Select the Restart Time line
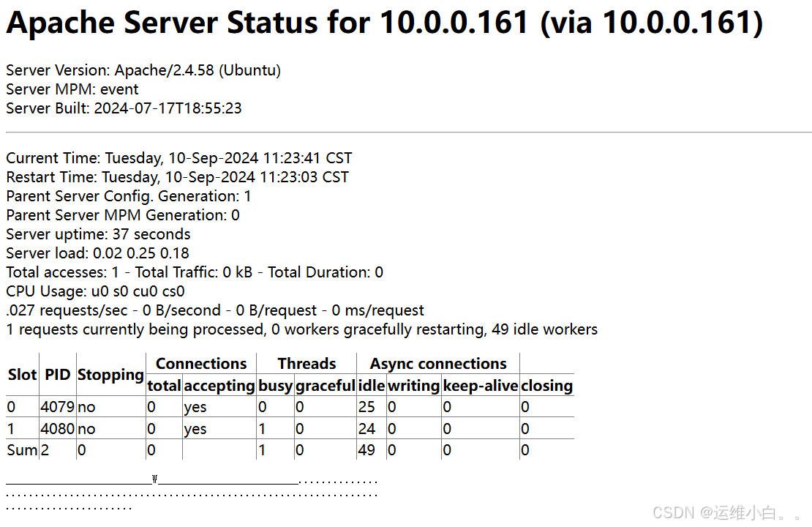This screenshot has height=527, width=812. click(177, 177)
